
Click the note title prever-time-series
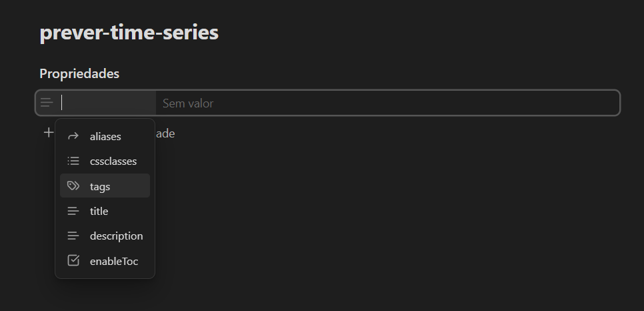tap(129, 33)
